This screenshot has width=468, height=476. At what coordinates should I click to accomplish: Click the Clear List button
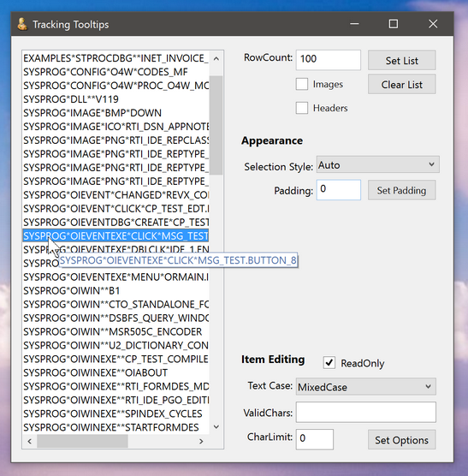coord(402,85)
